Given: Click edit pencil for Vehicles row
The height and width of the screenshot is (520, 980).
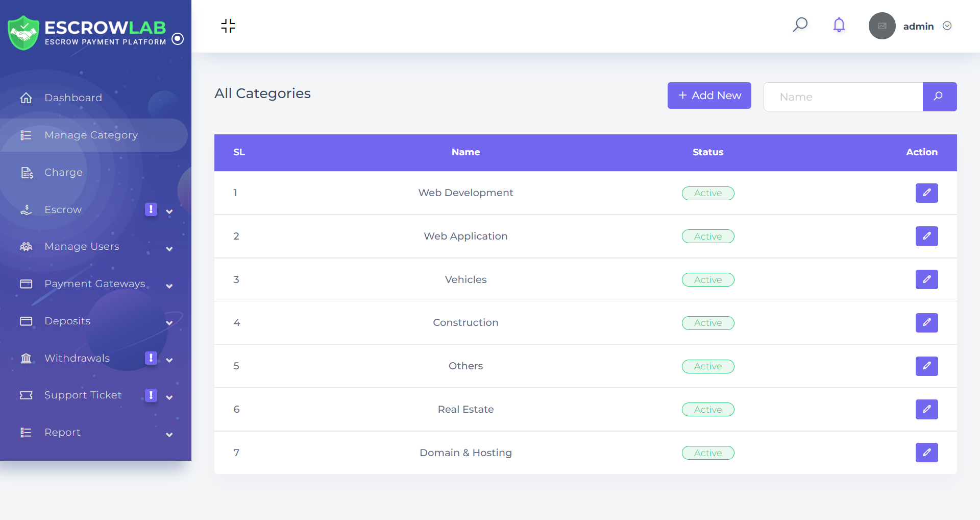Looking at the screenshot, I should click(926, 279).
